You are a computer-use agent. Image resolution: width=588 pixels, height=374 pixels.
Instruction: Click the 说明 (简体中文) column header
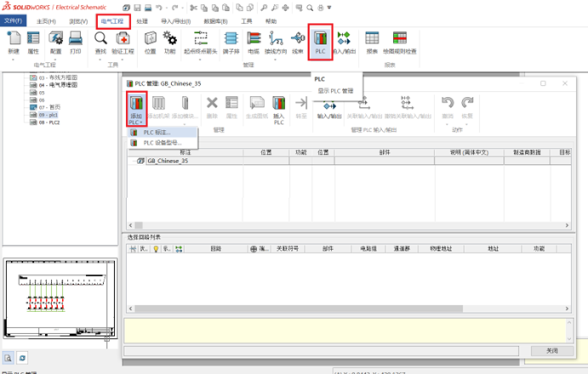(x=469, y=152)
